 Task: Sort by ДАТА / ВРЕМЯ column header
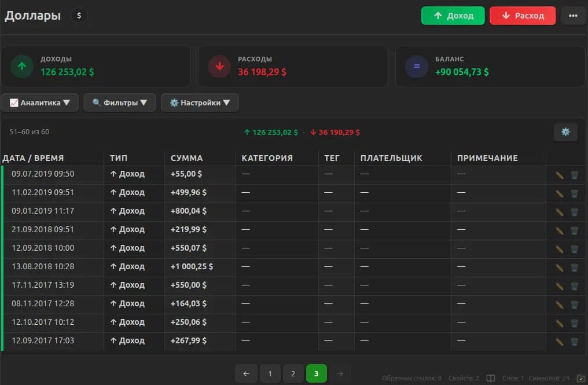pos(33,158)
